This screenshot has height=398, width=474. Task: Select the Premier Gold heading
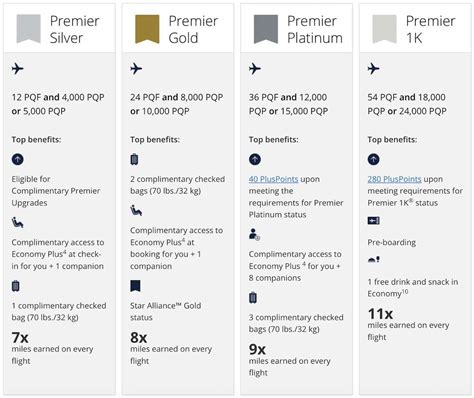coord(193,29)
